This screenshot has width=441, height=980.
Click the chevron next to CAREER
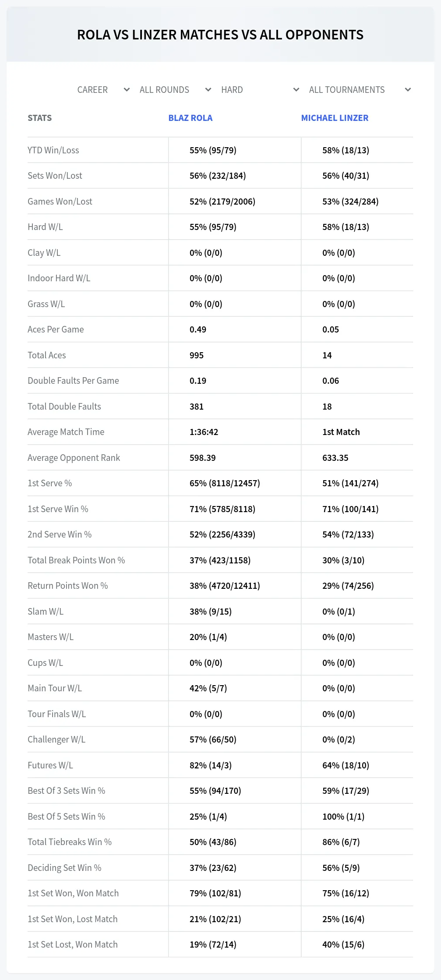point(127,90)
